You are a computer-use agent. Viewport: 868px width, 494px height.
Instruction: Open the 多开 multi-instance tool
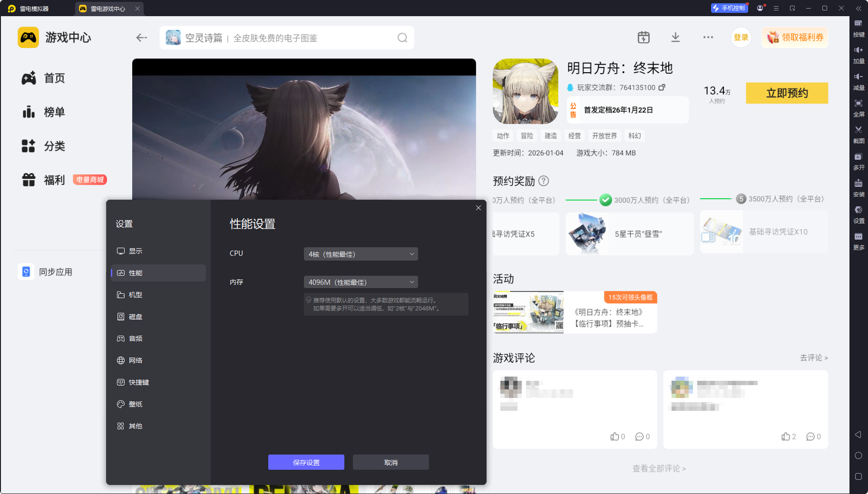(858, 161)
